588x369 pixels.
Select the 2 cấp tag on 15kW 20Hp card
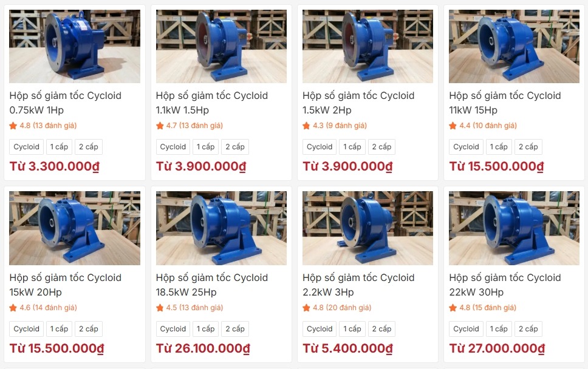pyautogui.click(x=89, y=329)
